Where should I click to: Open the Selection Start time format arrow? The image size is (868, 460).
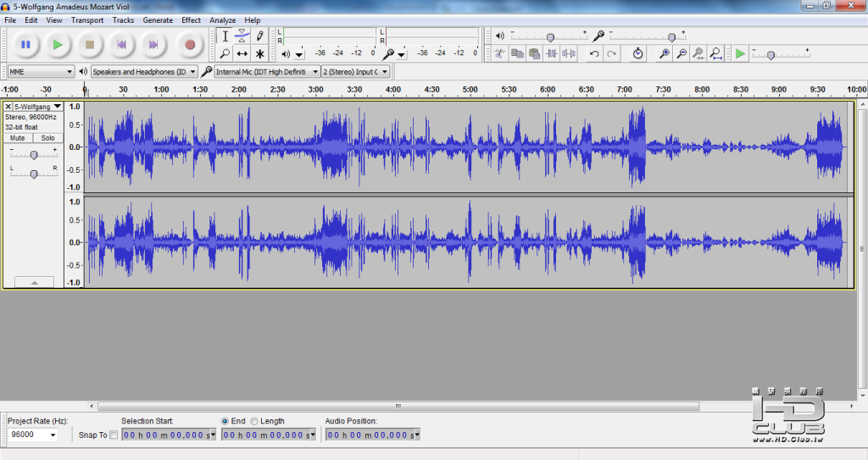point(213,435)
